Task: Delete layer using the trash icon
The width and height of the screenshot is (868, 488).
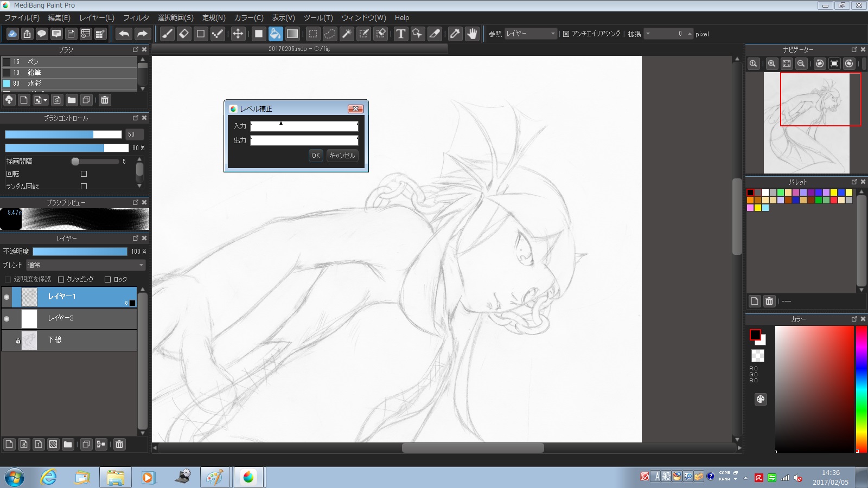Action: 119,444
